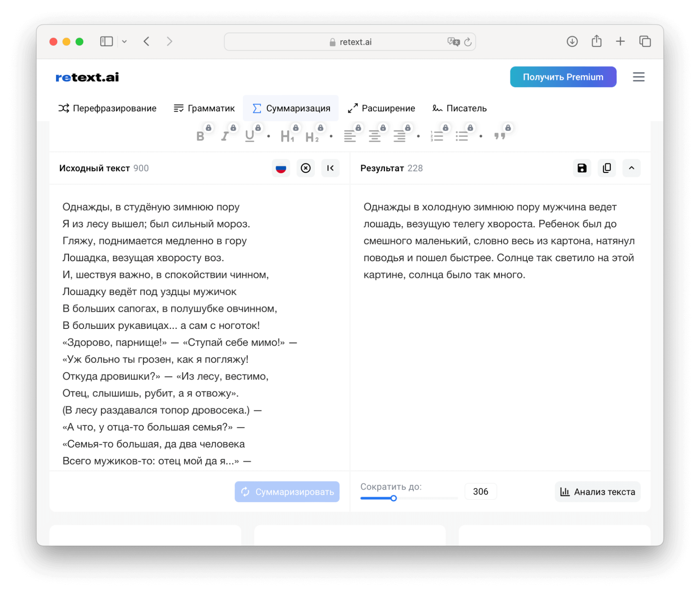Toggle right text alignment
Screen dimensions: 700x594
(399, 136)
